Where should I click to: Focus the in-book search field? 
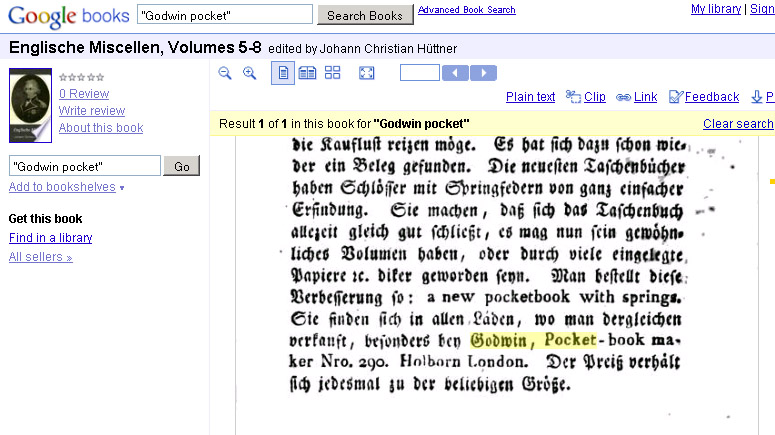pos(85,166)
